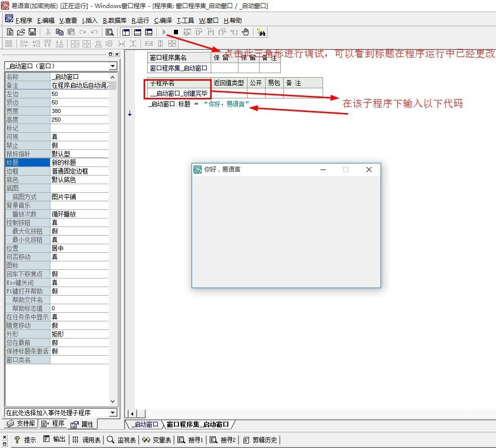Open the 提示 bottom tab
This screenshot has height=448, width=496.
[x=25, y=440]
